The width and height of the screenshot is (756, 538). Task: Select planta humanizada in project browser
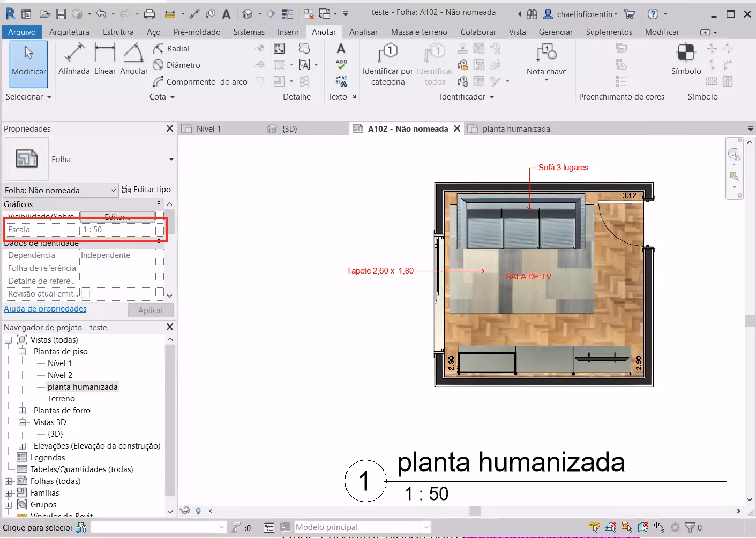(83, 387)
